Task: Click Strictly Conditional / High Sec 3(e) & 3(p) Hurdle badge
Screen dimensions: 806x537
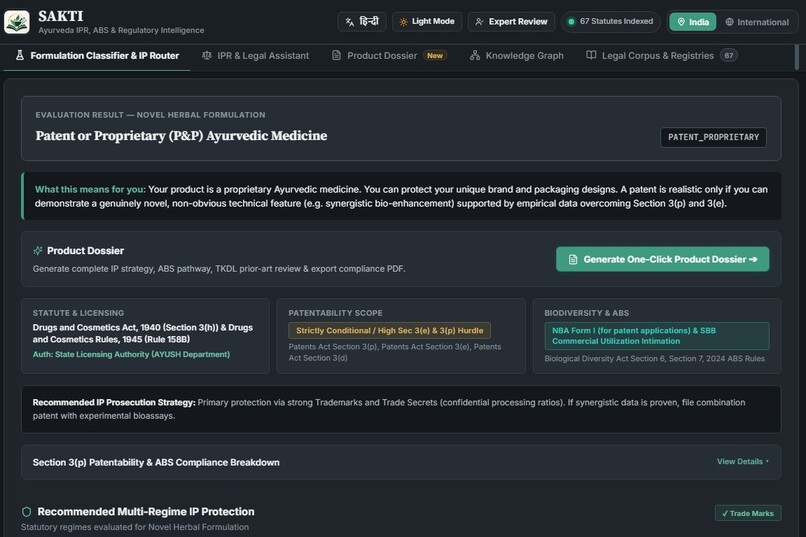Action: pos(389,330)
